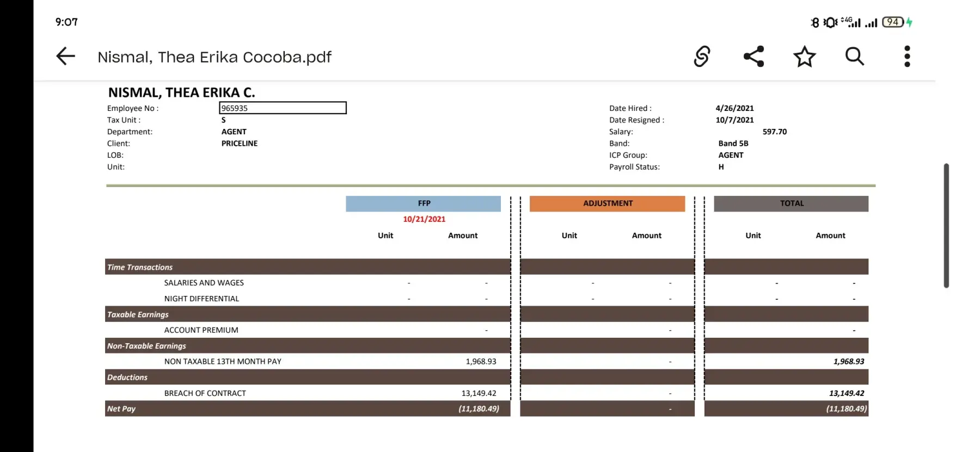Tap the ADJUSTMENT column header
This screenshot has width=980, height=452.
pyautogui.click(x=608, y=203)
